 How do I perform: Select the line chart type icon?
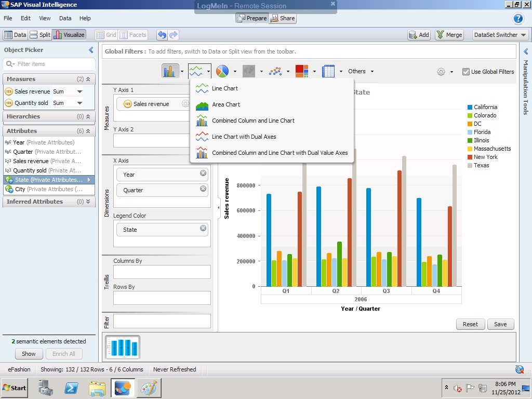pos(196,71)
